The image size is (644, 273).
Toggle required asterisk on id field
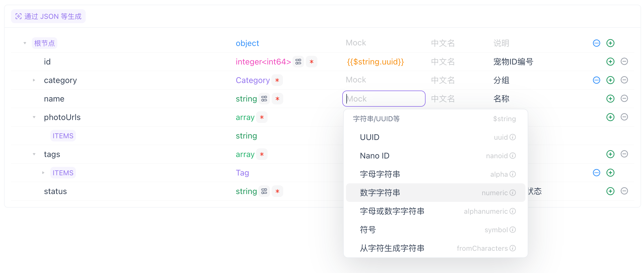click(312, 62)
